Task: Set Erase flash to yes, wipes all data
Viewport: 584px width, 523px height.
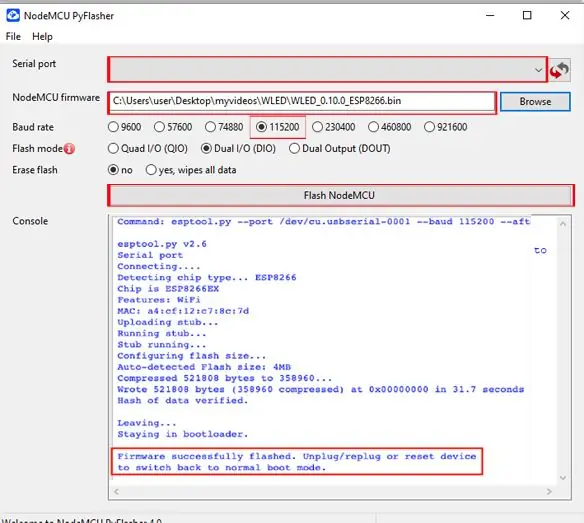Action: (x=191, y=170)
